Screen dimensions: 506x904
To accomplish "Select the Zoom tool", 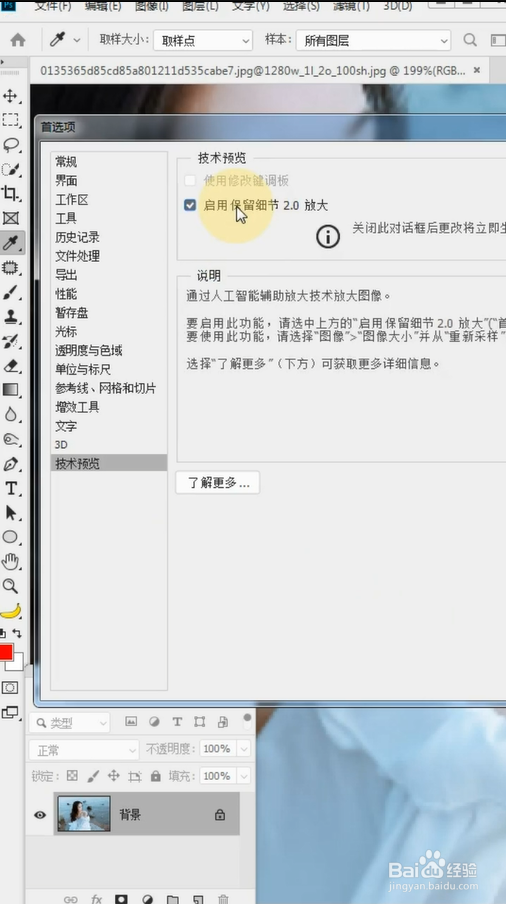I will 10,586.
